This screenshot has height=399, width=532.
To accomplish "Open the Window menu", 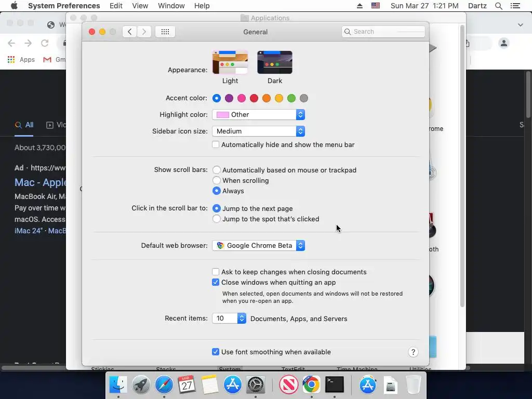I will [171, 6].
